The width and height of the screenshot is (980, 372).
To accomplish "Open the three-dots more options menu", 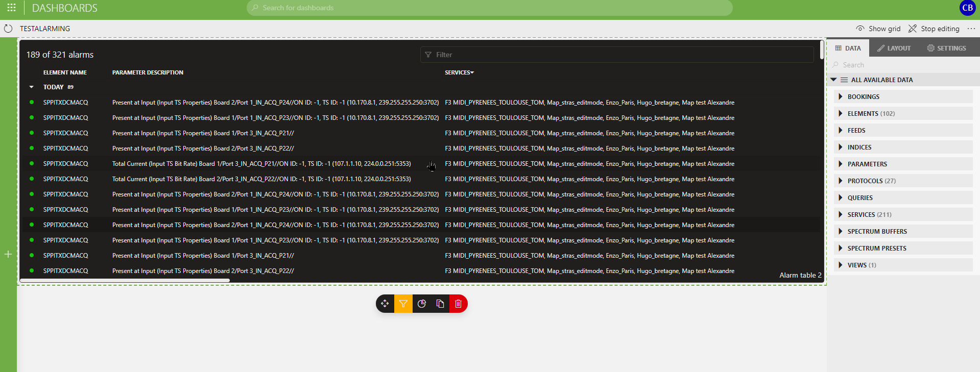I will pos(971,29).
